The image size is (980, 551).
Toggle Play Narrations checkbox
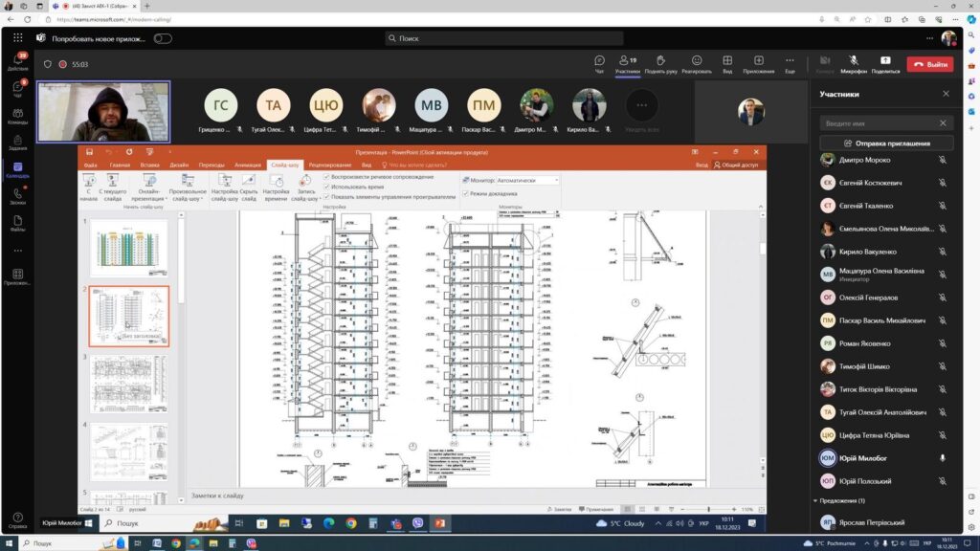coord(326,177)
